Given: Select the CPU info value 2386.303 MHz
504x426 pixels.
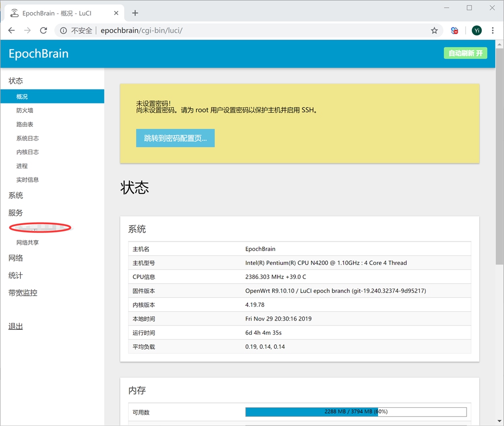Looking at the screenshot, I should click(276, 277).
